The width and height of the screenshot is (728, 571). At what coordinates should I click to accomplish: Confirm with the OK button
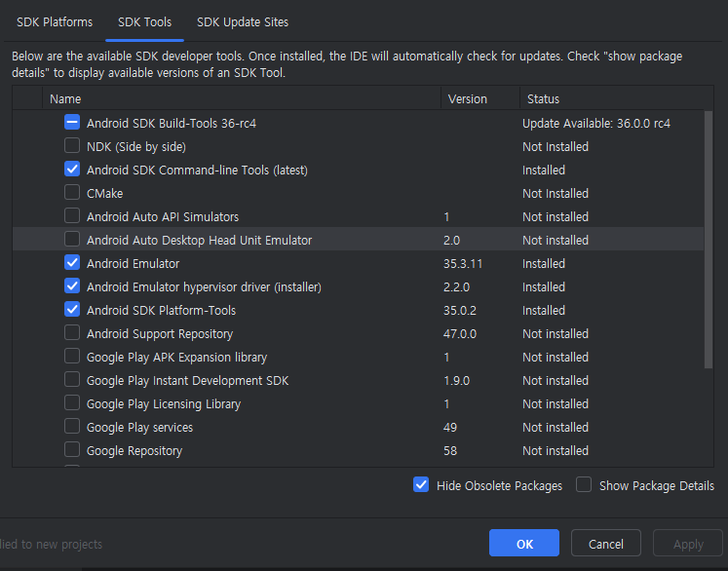point(524,543)
